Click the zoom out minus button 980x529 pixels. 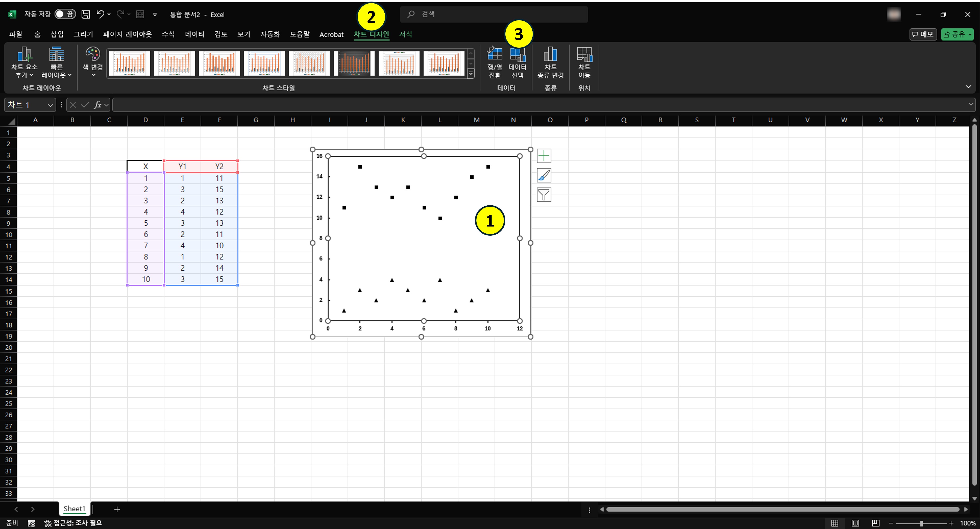point(891,523)
